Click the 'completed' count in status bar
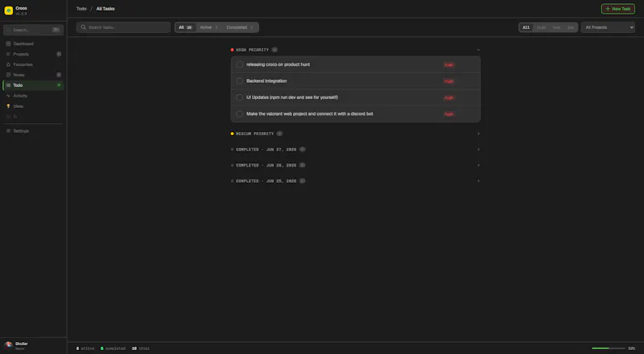This screenshot has height=354, width=644. click(113, 348)
